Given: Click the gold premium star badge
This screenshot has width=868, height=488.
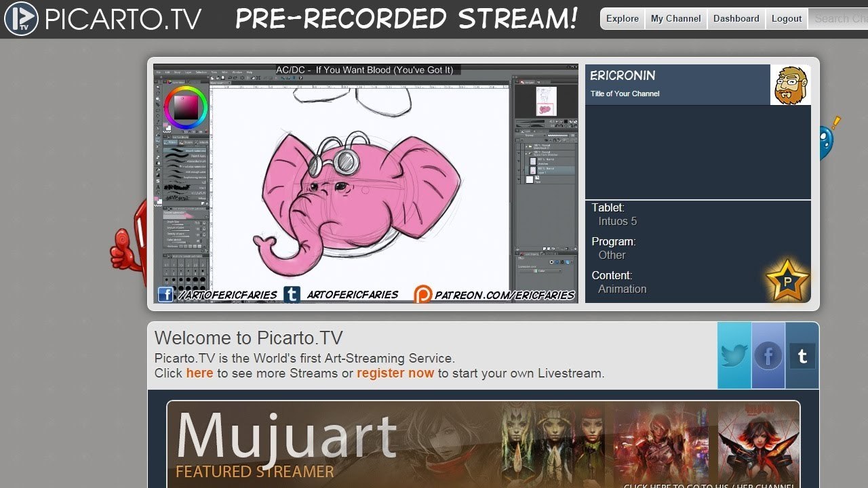Looking at the screenshot, I should pyautogui.click(x=787, y=280).
